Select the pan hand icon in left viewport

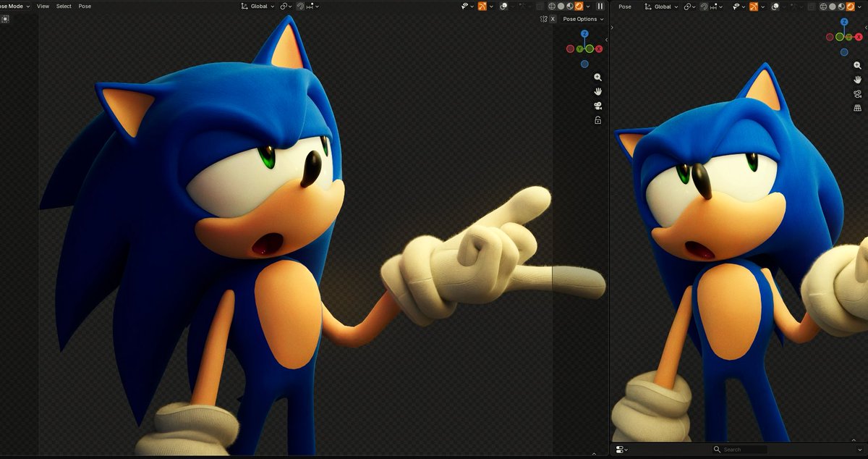click(598, 91)
